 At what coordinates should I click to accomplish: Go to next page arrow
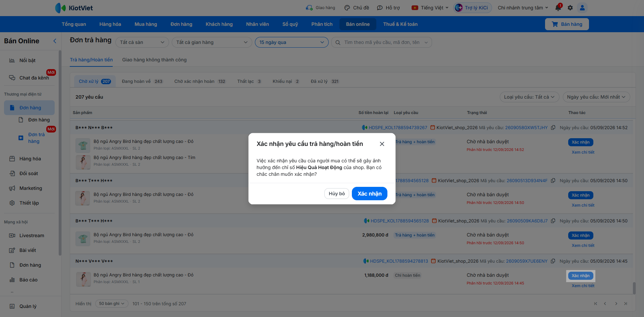pos(616,304)
